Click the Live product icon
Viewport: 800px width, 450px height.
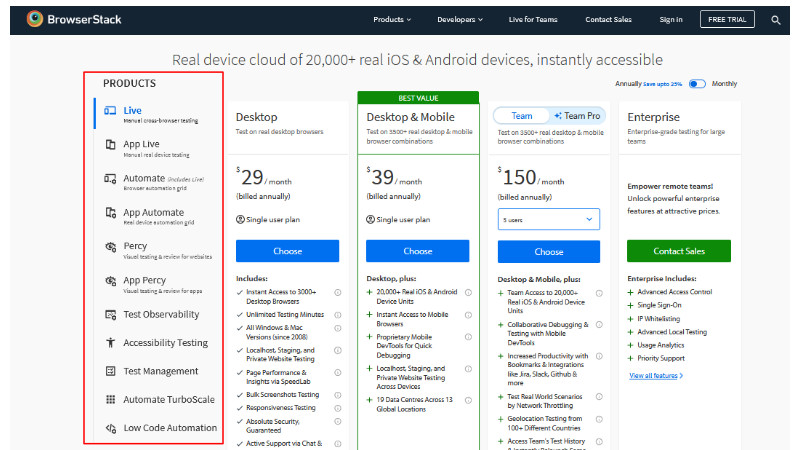tap(110, 111)
